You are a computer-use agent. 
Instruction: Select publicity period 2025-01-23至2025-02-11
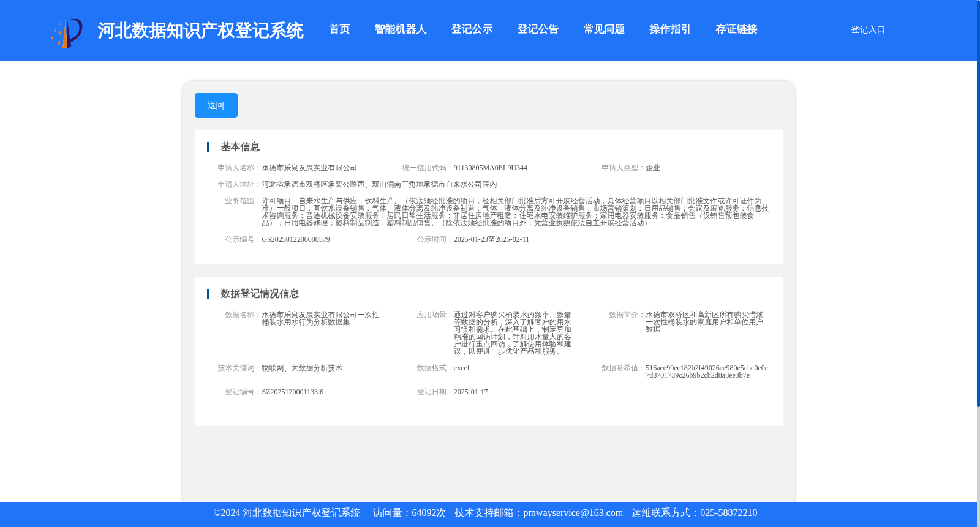(491, 239)
